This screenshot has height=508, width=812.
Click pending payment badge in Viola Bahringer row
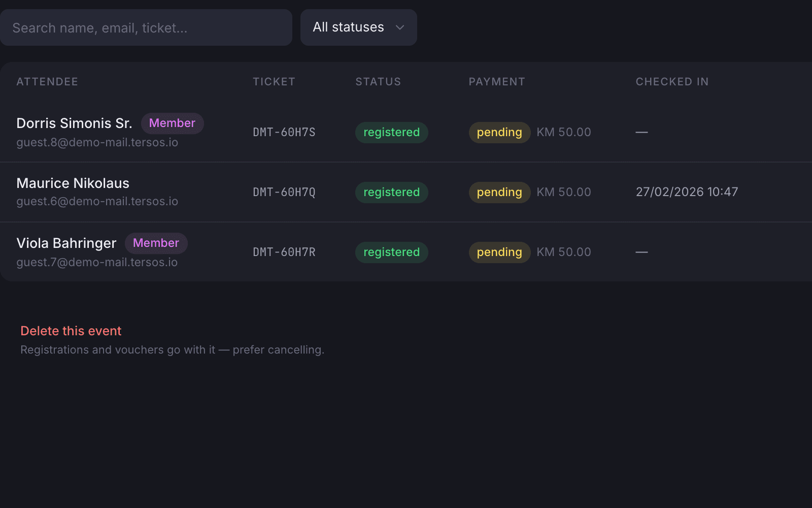[x=499, y=252]
